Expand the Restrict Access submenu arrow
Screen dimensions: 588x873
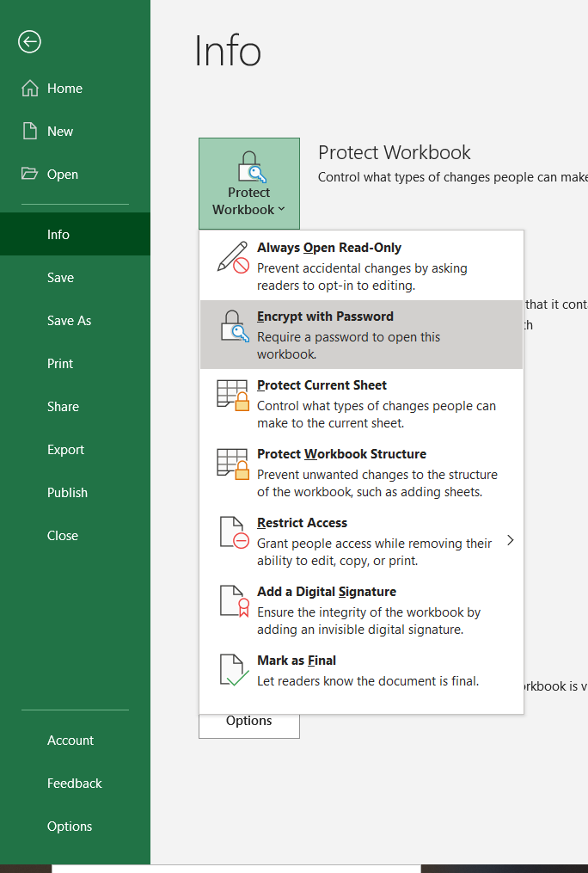click(x=511, y=540)
